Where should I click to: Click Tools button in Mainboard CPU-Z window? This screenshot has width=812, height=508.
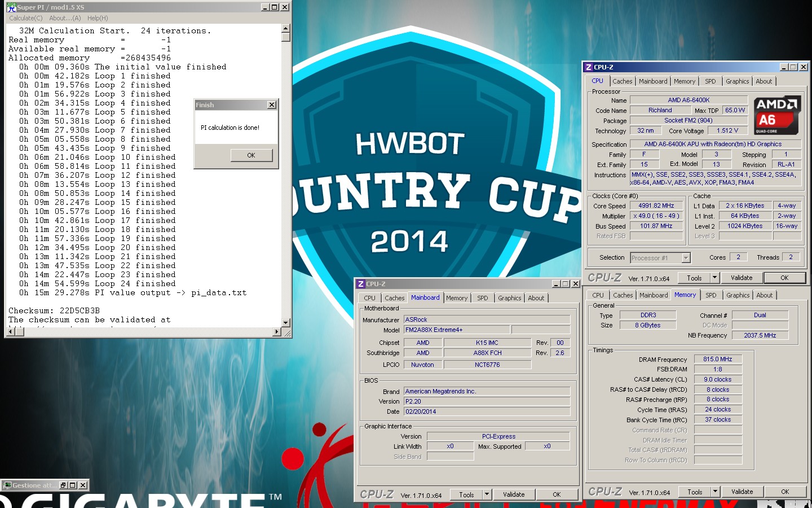click(466, 494)
